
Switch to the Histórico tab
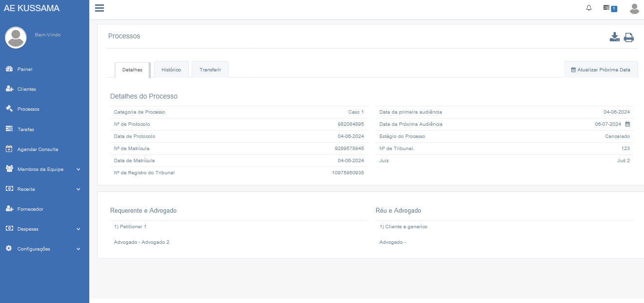tap(171, 70)
